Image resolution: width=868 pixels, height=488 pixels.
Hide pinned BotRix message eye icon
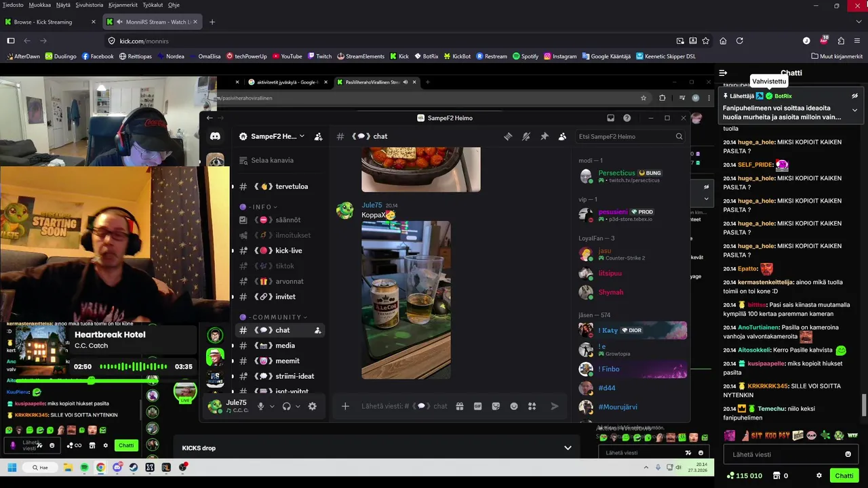click(x=854, y=96)
